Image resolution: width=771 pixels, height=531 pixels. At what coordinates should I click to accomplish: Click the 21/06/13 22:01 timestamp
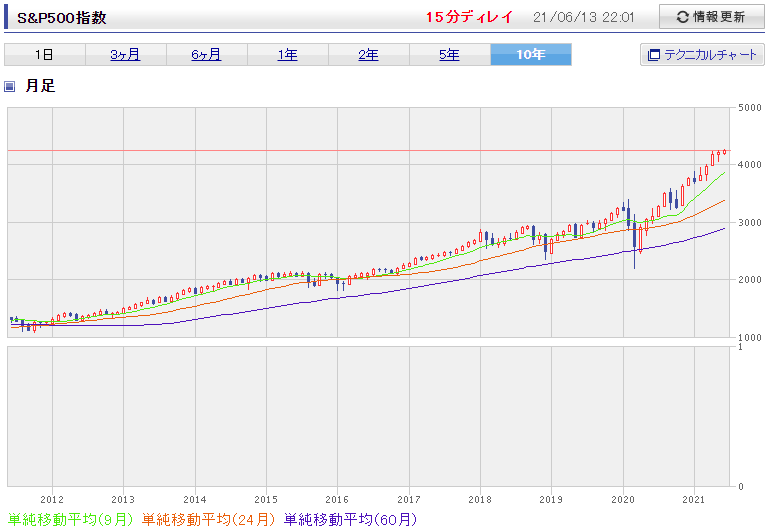(584, 17)
